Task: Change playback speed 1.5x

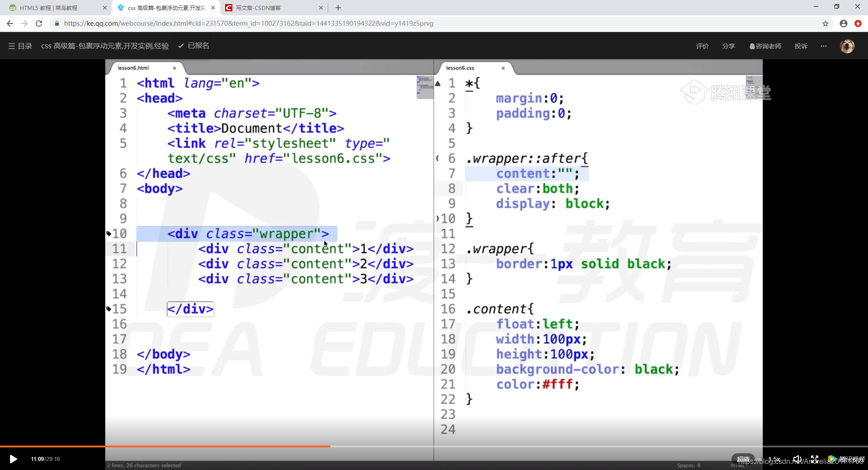Action: pyautogui.click(x=774, y=459)
